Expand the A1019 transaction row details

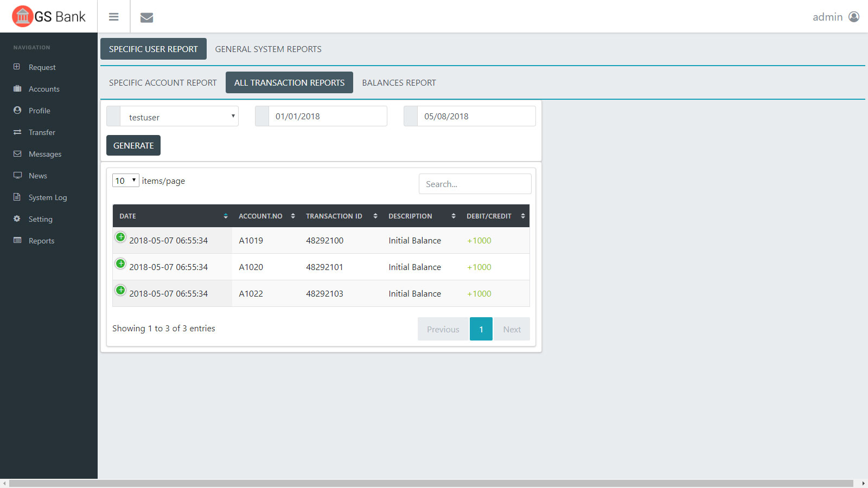pyautogui.click(x=120, y=237)
